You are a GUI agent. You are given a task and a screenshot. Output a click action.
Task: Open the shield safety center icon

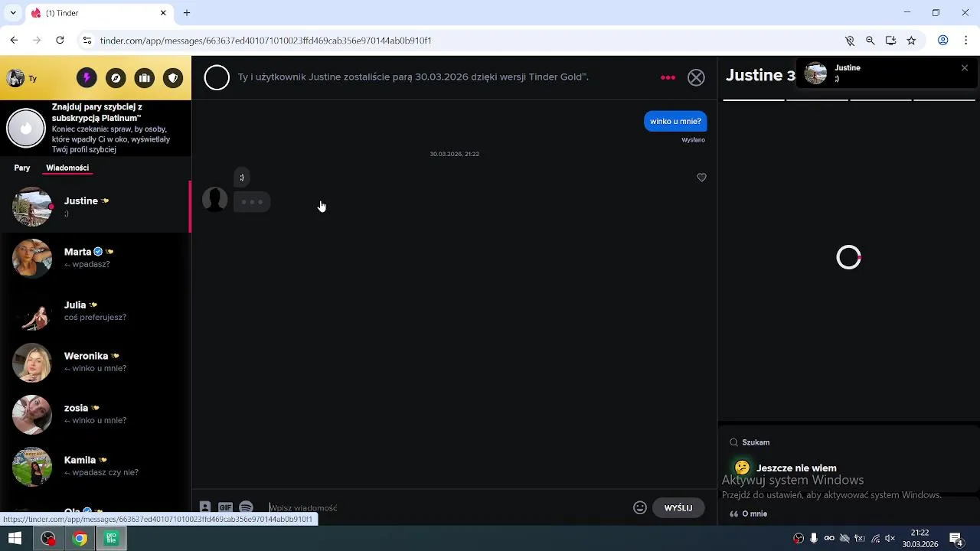(x=174, y=78)
